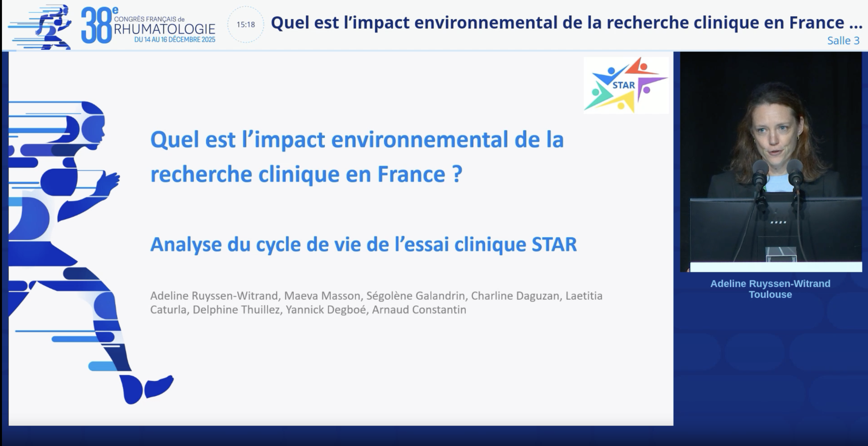Click the dark blue bar below the slide
Image resolution: width=868 pixels, height=446 pixels.
click(339, 436)
